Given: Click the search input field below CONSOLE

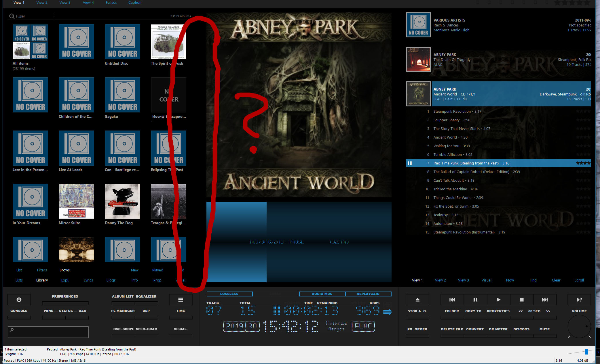Looking at the screenshot, I should (48, 332).
